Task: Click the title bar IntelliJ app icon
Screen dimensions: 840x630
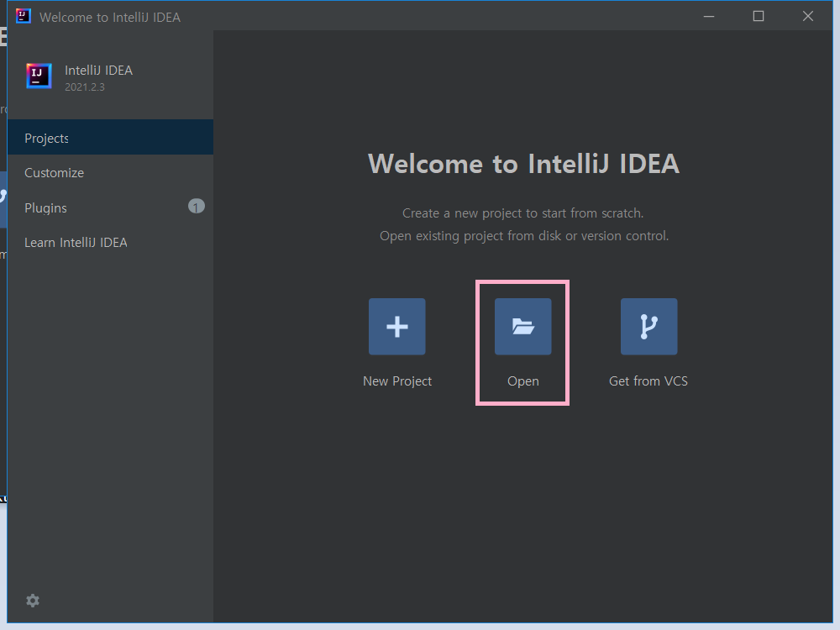Action: [x=23, y=16]
